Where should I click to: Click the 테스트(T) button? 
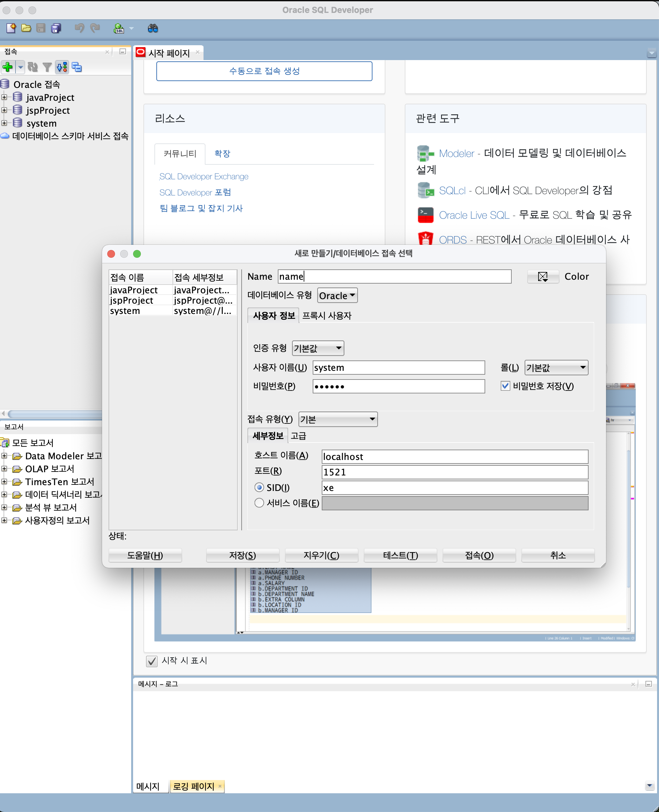click(x=400, y=555)
